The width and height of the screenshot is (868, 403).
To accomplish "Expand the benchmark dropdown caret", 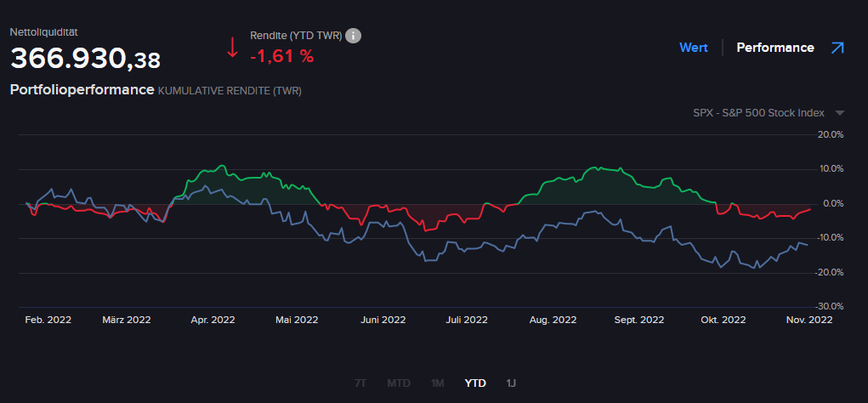I will click(840, 113).
